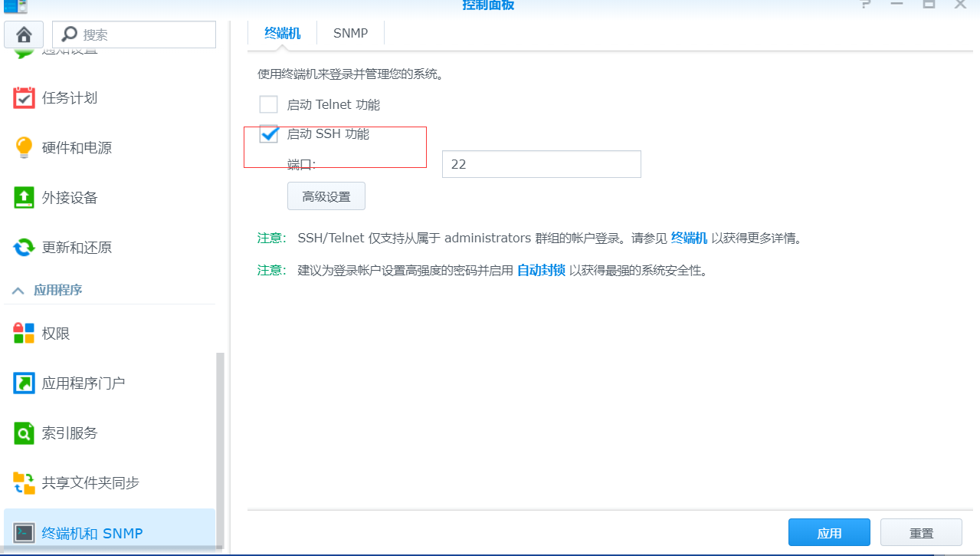Click the SSH port input field showing 22
The width and height of the screenshot is (980, 556).
tap(542, 164)
